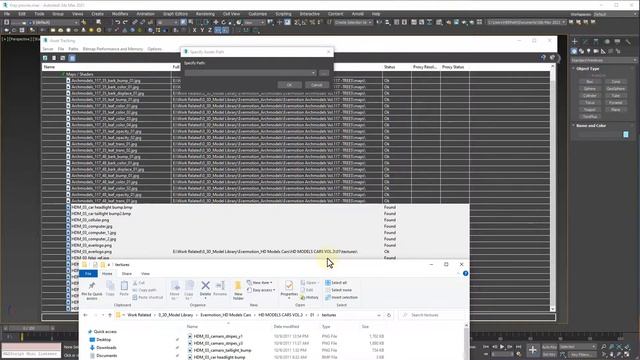Click the Redo arrow in main toolbar
The image size is (640, 360).
(125, 22)
